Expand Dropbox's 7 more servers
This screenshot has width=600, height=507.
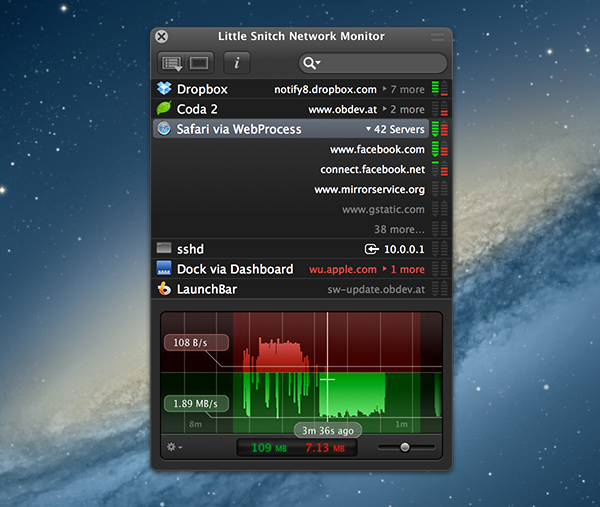click(x=404, y=89)
